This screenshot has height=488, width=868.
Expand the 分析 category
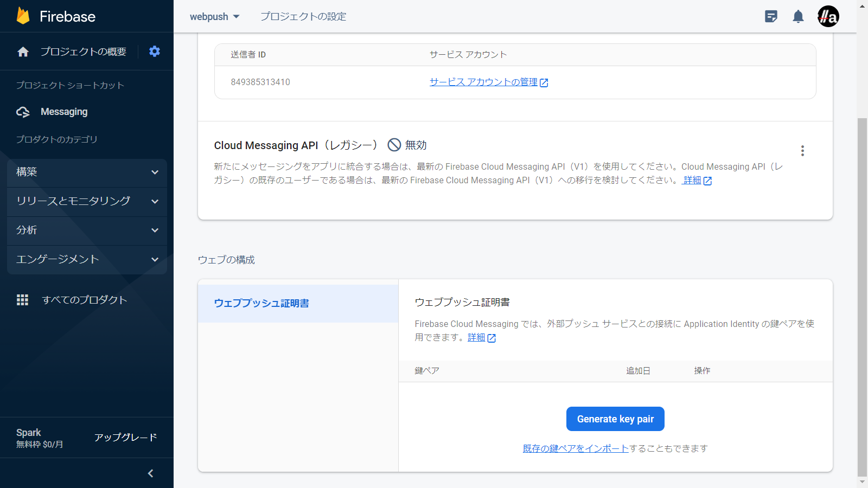[87, 230]
